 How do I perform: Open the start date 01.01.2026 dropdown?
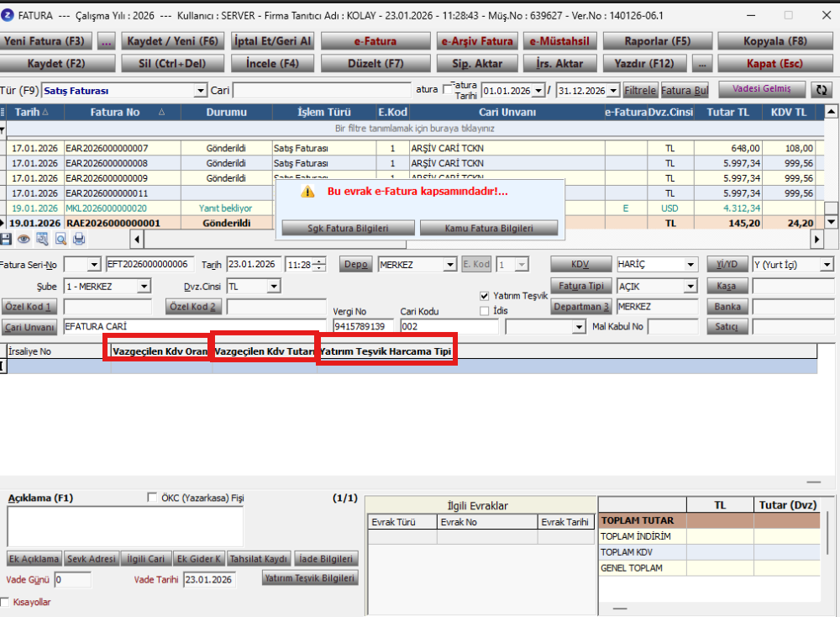pos(538,91)
